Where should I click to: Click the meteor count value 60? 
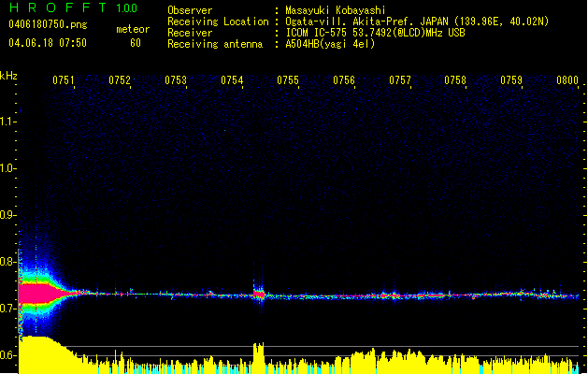coord(136,43)
